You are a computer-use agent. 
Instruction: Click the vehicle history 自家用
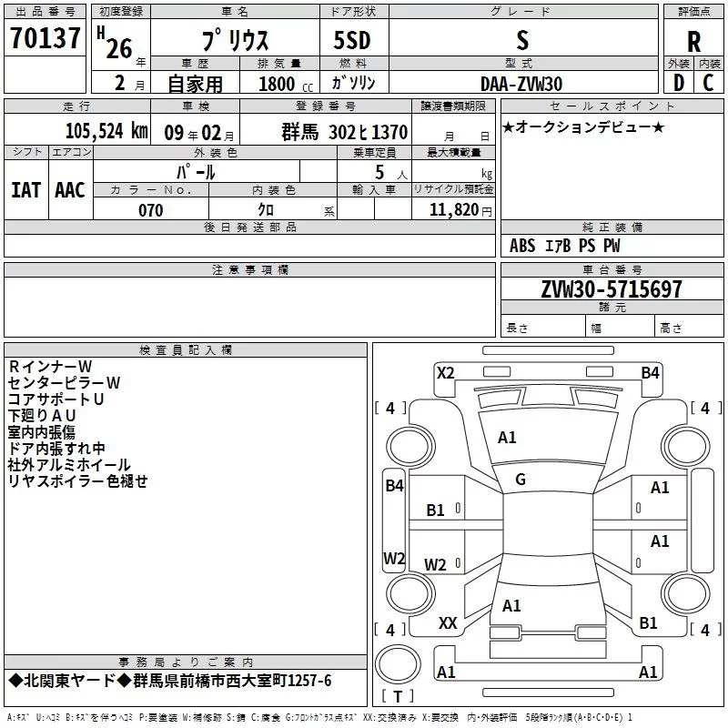pyautogui.click(x=195, y=84)
